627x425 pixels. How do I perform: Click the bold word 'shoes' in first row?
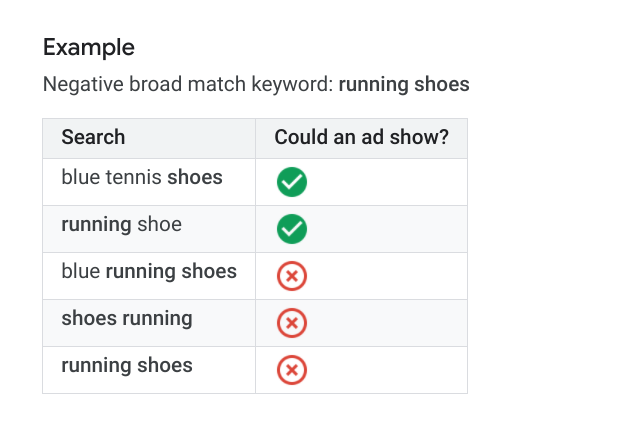(195, 177)
